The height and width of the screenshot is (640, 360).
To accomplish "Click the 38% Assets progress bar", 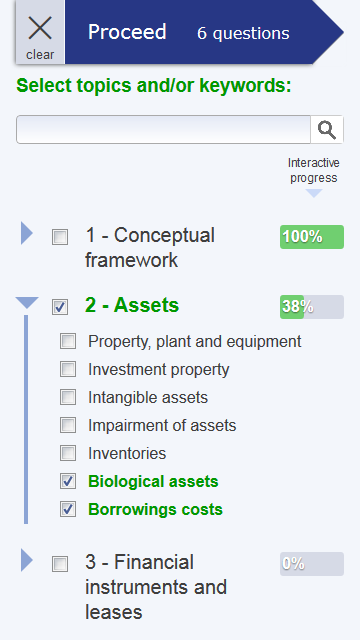I will [x=312, y=307].
